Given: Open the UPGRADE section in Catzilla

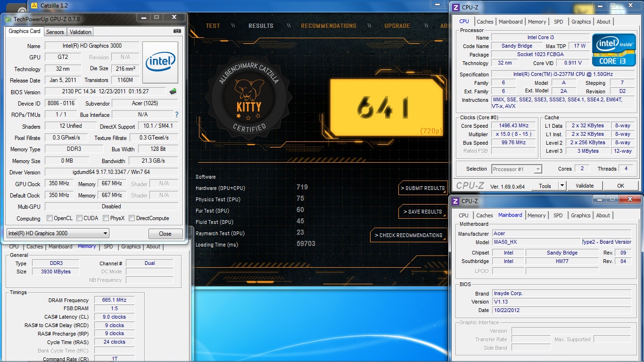Looking at the screenshot, I should (x=397, y=26).
